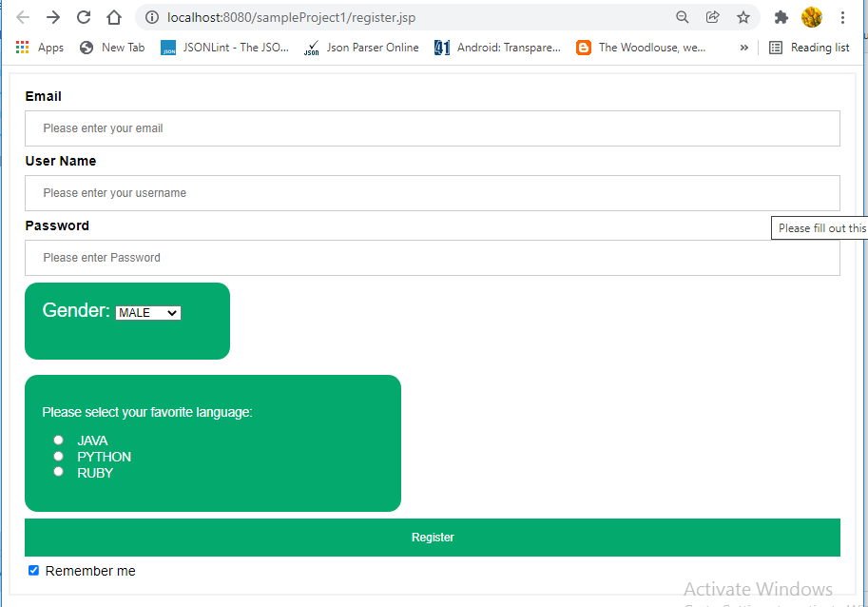Open the Chrome three-dot menu
Image resolution: width=868 pixels, height=607 pixels.
click(x=842, y=17)
